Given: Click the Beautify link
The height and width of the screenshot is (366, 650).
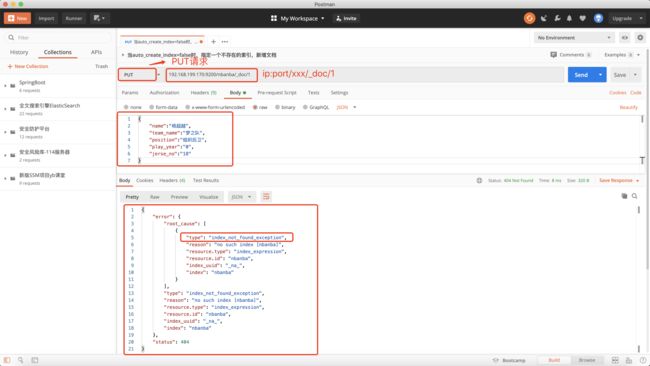Looking at the screenshot, I should pos(628,107).
